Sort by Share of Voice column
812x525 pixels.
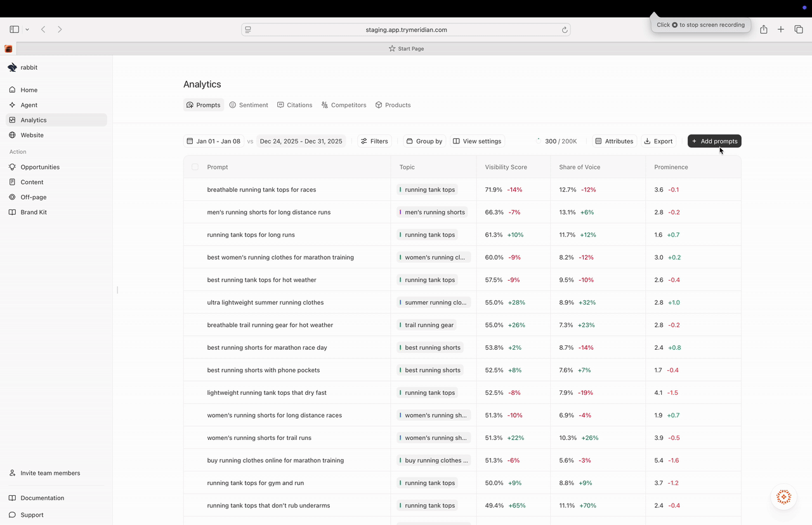(580, 167)
